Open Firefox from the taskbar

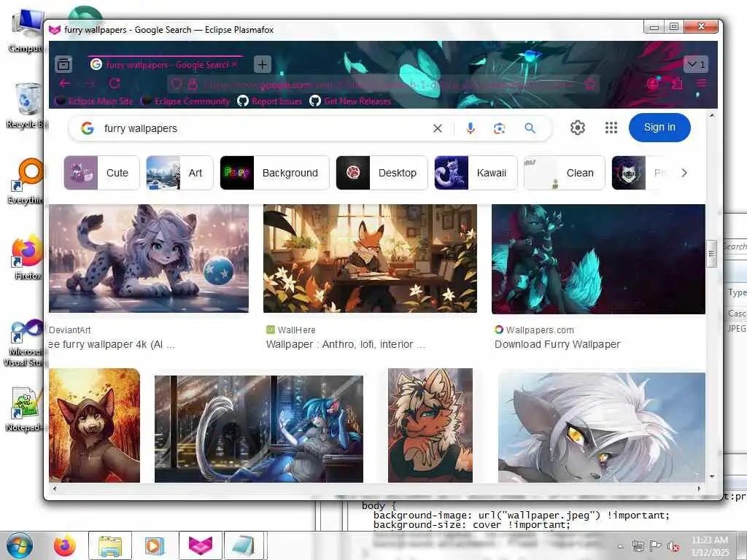pyautogui.click(x=64, y=545)
